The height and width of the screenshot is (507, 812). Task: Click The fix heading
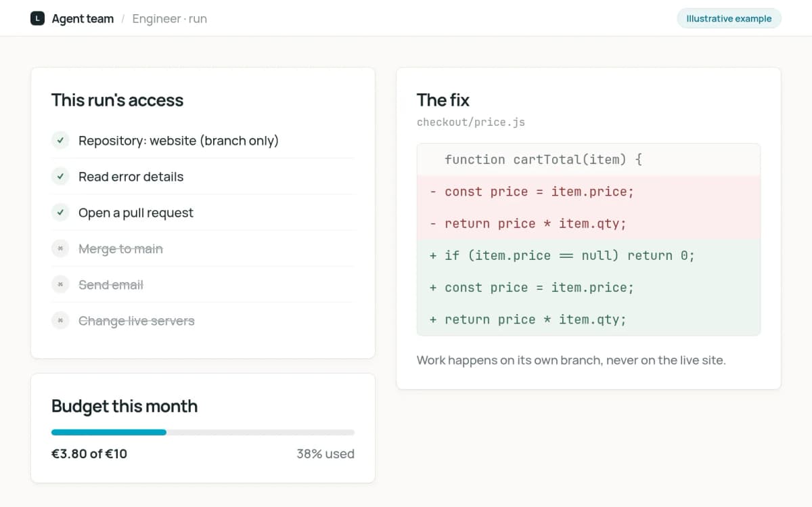(443, 100)
